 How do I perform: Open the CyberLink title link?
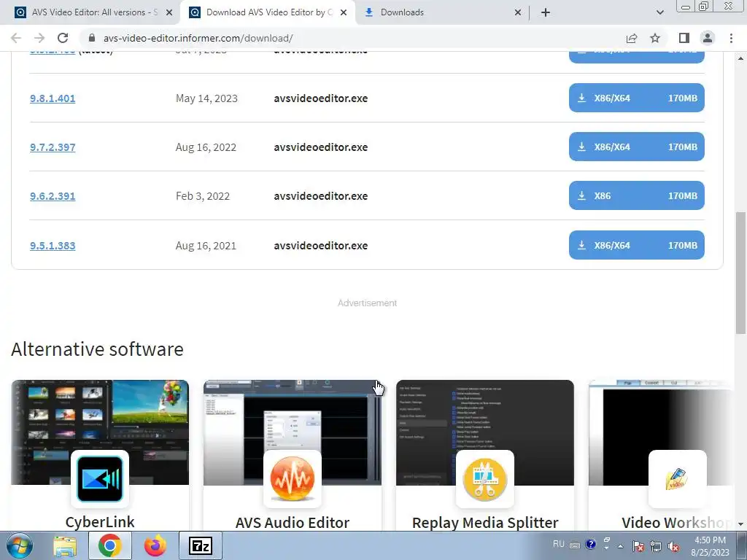(100, 522)
